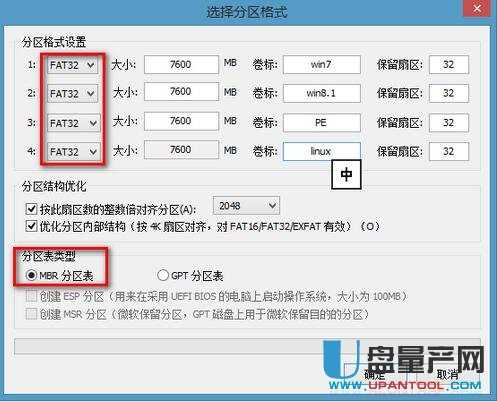
Task: Click the 创建 ESP 分区 checkbox
Action: pos(31,296)
